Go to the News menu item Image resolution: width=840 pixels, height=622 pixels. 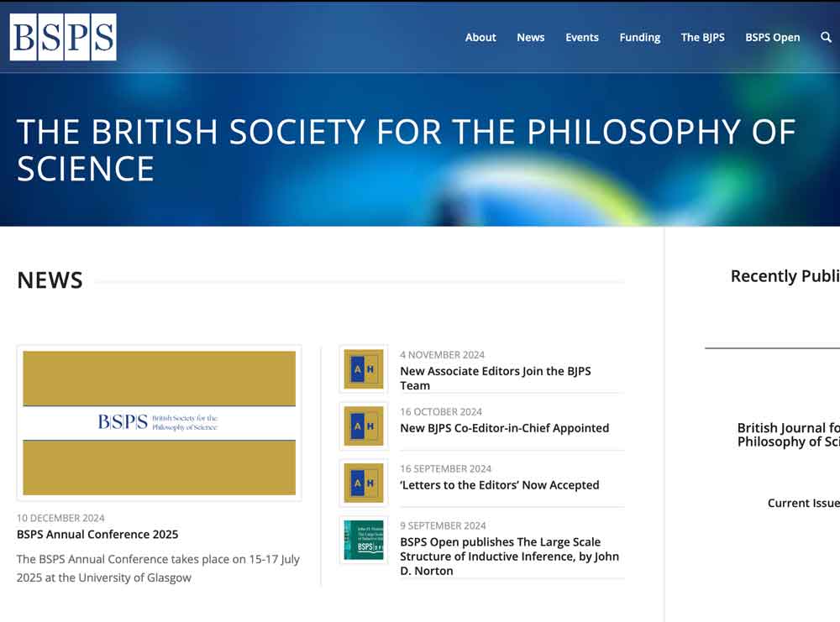[x=530, y=37]
